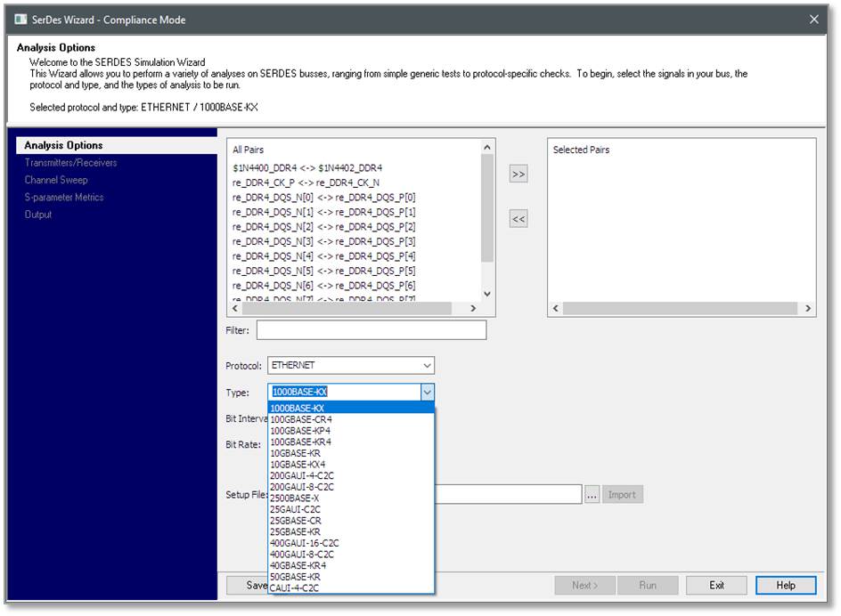Open the Channel Sweep step
Viewport: 841px width, 616px height.
click(x=56, y=180)
